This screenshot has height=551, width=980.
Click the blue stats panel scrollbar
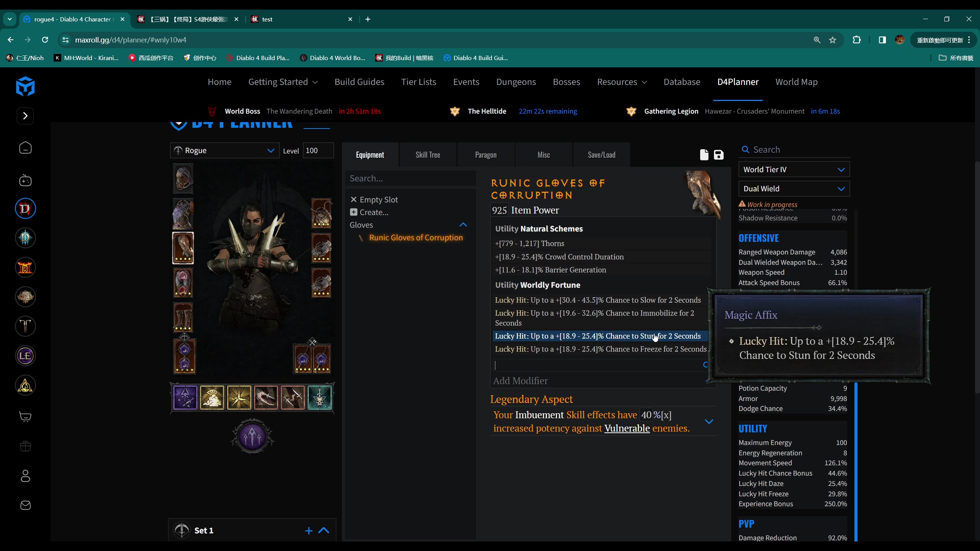(856, 462)
